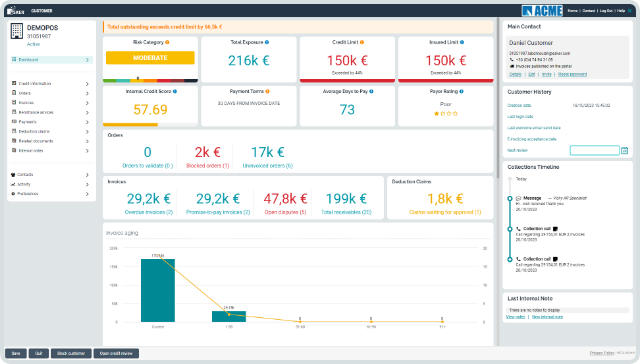The width and height of the screenshot is (640, 364).
Task: Open the Reset password link for Daniel Customer
Action: click(x=572, y=74)
